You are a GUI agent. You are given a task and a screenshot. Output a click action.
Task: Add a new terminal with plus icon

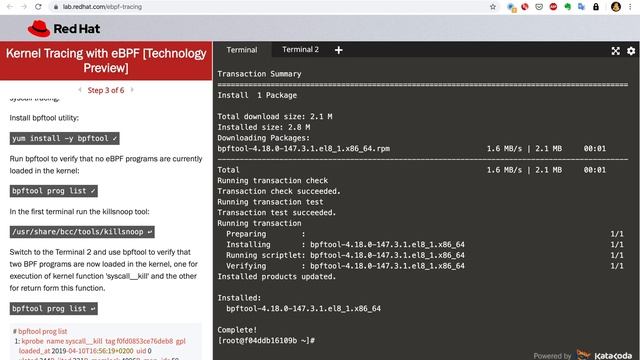(338, 50)
